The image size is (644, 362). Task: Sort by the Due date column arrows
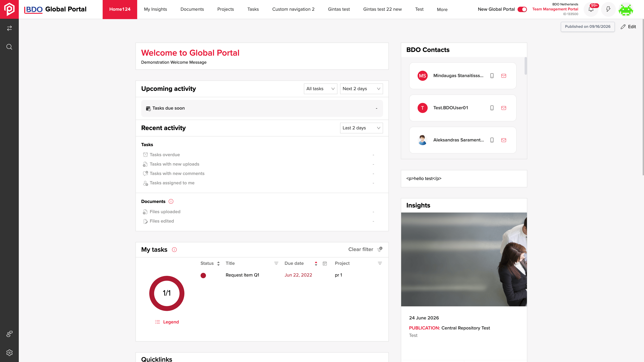pos(316,264)
